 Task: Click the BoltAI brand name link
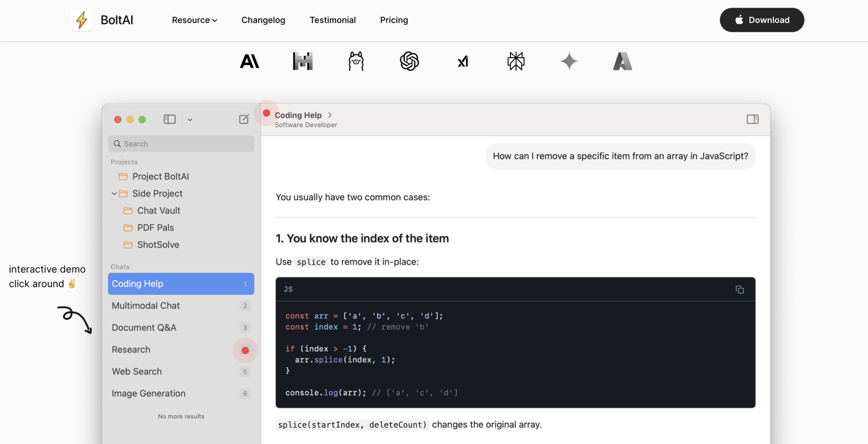(x=117, y=20)
